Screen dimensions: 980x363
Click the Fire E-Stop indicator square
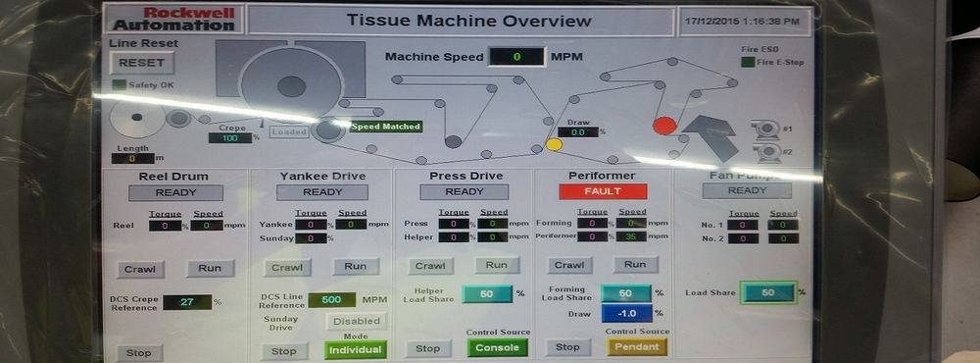[748, 62]
